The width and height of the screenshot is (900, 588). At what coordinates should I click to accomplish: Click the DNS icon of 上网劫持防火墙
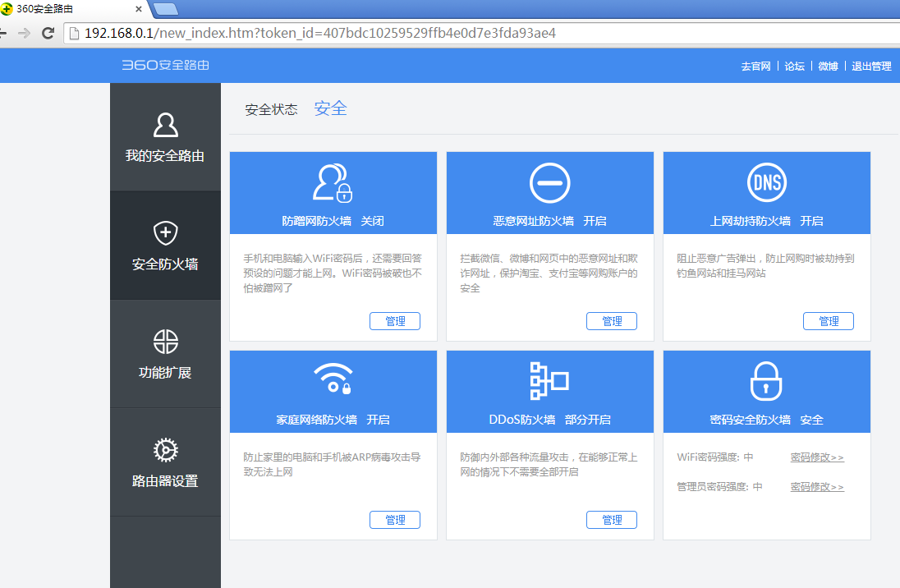point(767,182)
